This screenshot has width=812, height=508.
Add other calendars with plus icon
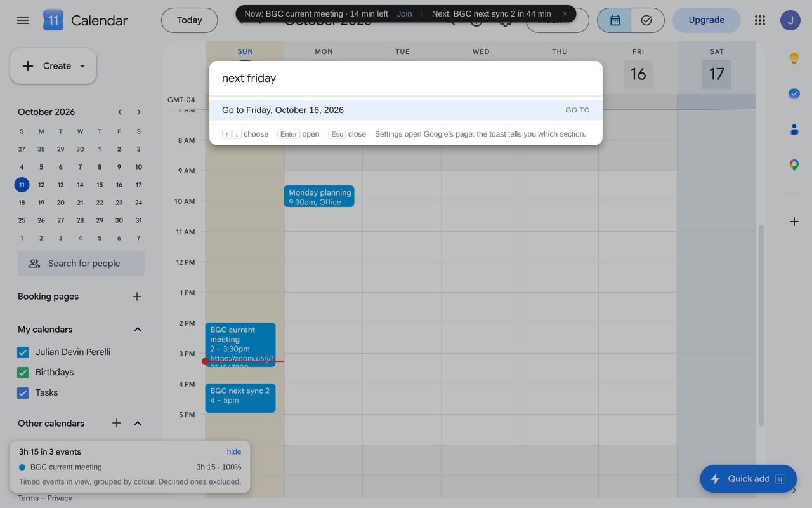pyautogui.click(x=117, y=423)
